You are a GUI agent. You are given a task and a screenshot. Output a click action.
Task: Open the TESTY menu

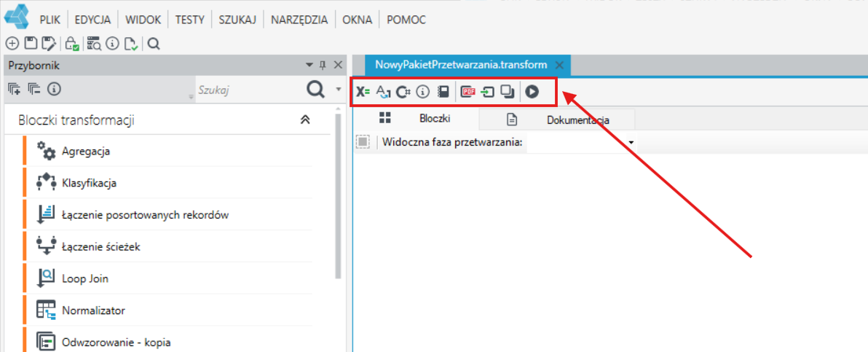pos(190,20)
